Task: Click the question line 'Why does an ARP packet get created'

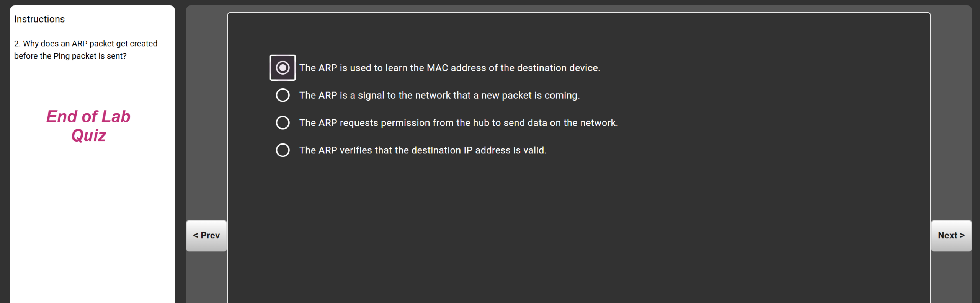Action: tap(86, 44)
